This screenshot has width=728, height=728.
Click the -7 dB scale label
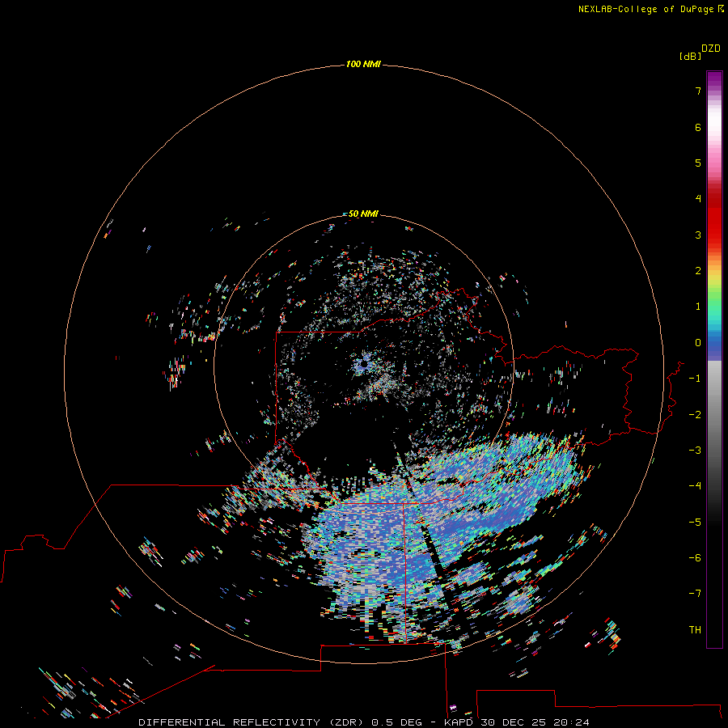(695, 594)
